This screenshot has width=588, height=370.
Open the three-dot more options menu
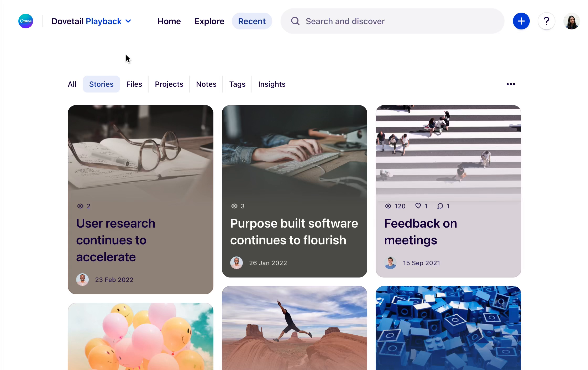pos(511,84)
